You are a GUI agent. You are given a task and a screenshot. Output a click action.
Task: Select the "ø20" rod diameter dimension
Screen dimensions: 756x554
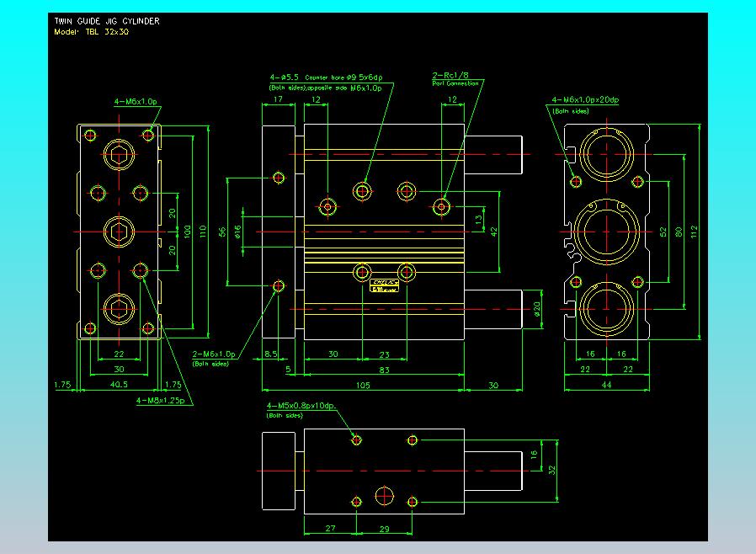(x=537, y=309)
